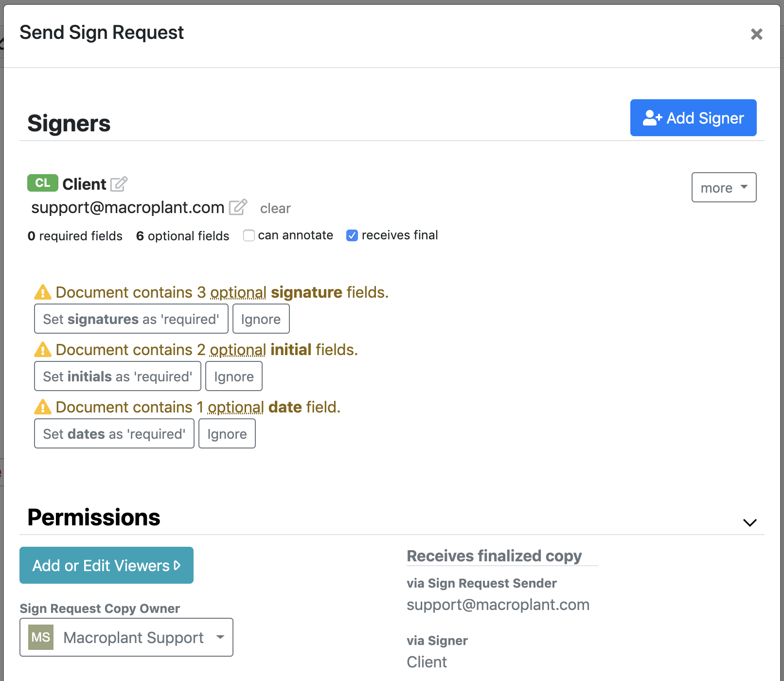Click the CL avatar badge for Client
The width and height of the screenshot is (784, 681).
point(42,183)
